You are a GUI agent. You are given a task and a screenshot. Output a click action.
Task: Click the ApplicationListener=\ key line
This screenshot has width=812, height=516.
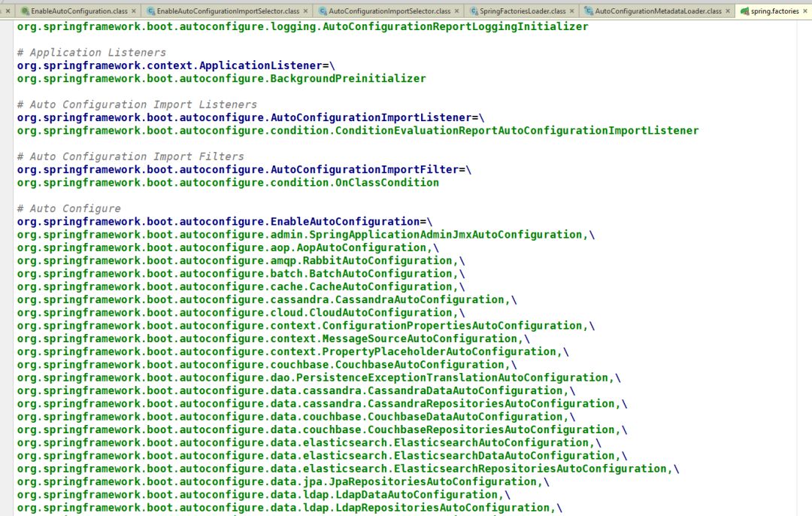coord(176,65)
